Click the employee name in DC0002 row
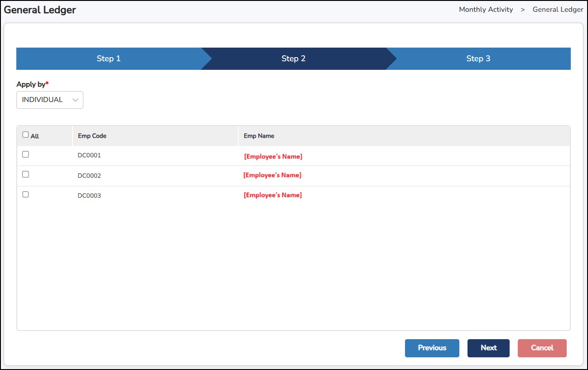This screenshot has width=588, height=370. point(272,175)
